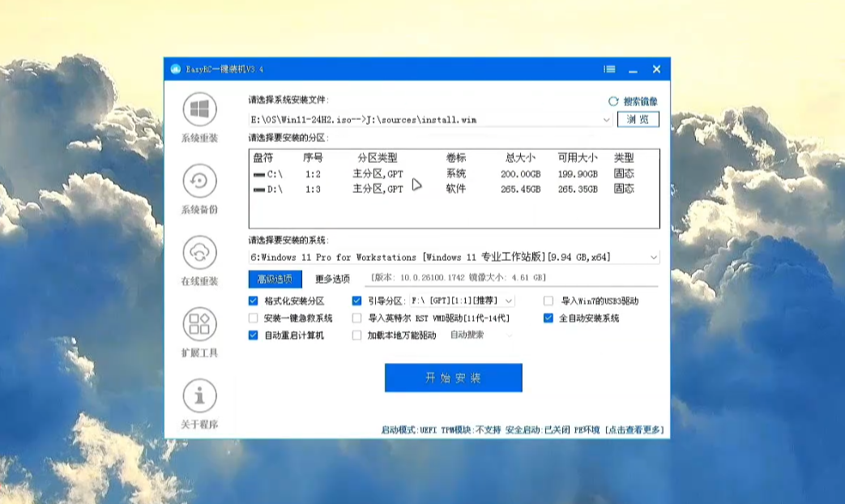This screenshot has width=845, height=504.
Task: Click the EasyRC app logo in title bar
Action: (x=176, y=69)
